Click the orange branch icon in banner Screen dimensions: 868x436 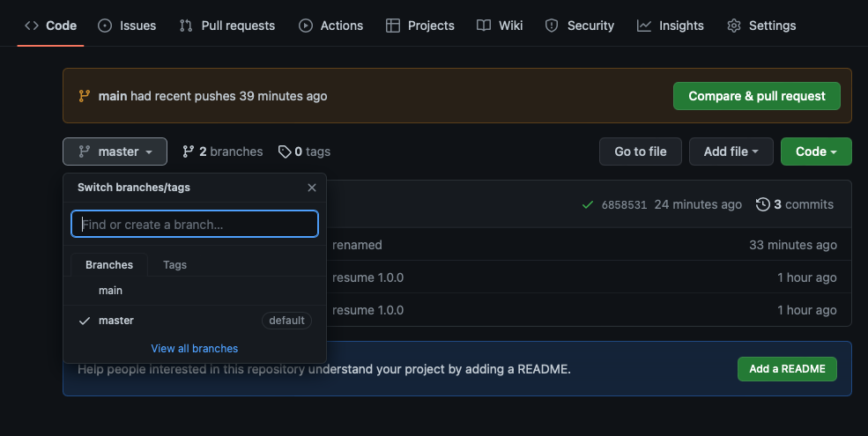pos(84,96)
